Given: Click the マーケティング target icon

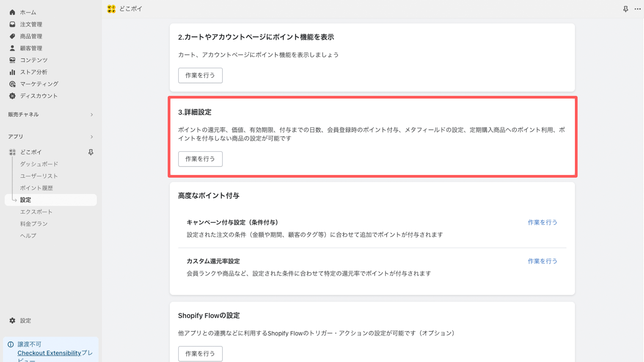Looking at the screenshot, I should 12,84.
